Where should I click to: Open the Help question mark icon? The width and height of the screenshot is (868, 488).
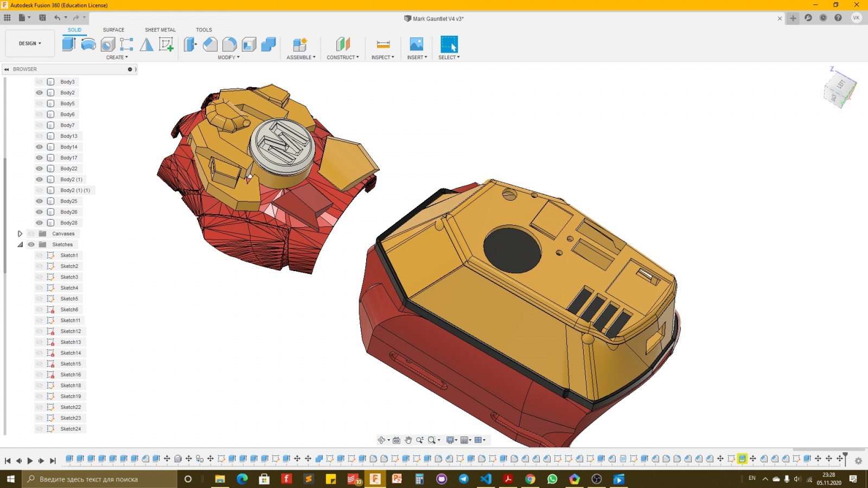click(838, 18)
